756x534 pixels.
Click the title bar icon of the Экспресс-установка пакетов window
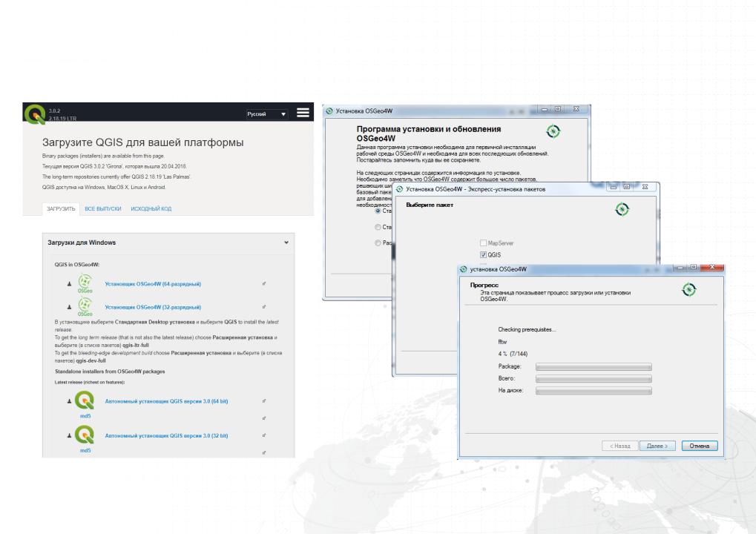(x=399, y=189)
